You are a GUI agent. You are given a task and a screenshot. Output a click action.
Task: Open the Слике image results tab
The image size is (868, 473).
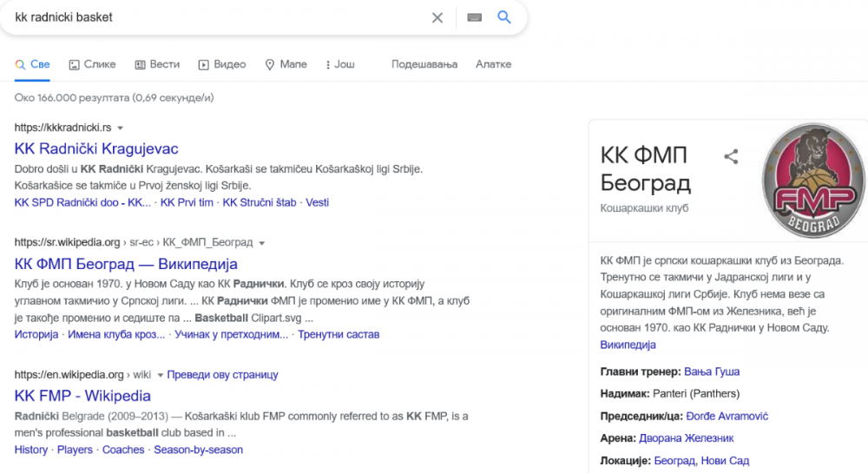[92, 64]
